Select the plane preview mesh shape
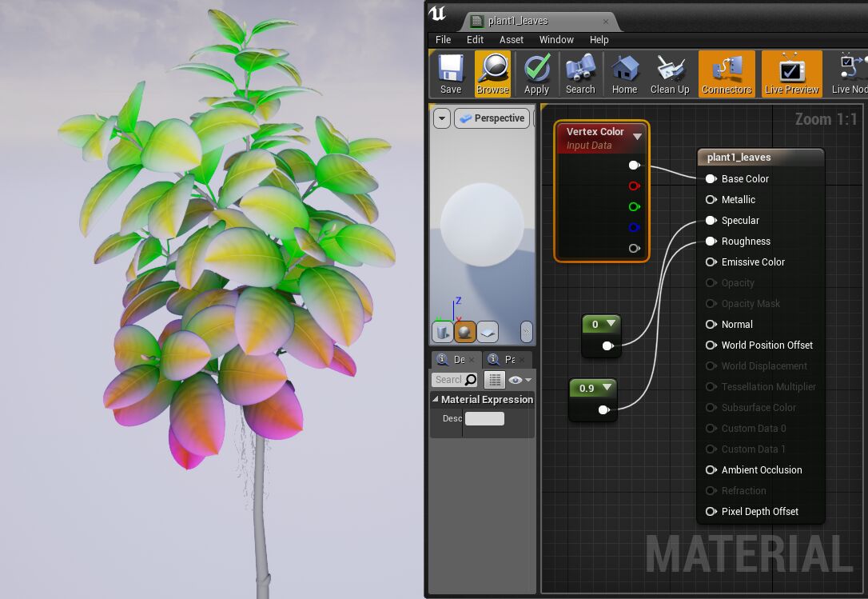 (x=488, y=332)
